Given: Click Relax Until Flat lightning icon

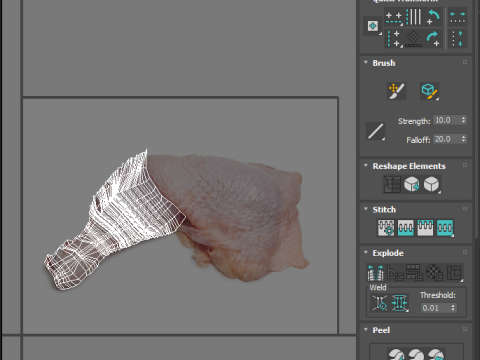Looking at the screenshot, I should 412,184.
